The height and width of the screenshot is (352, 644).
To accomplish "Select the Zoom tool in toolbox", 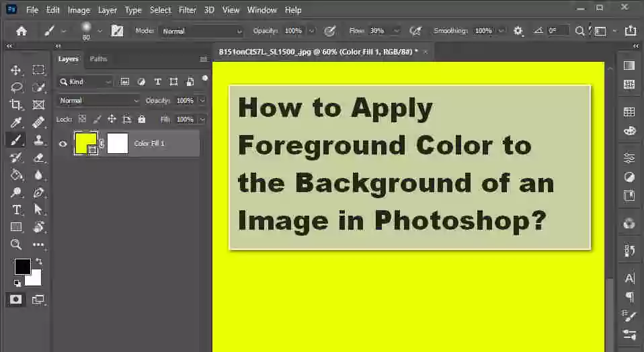I will coord(16,245).
